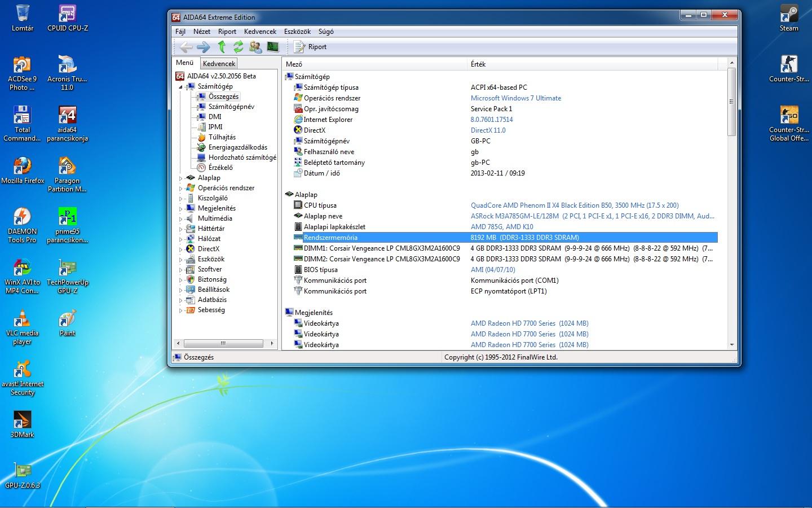Click the Riport toolbar button
The image size is (812, 508).
tap(311, 47)
